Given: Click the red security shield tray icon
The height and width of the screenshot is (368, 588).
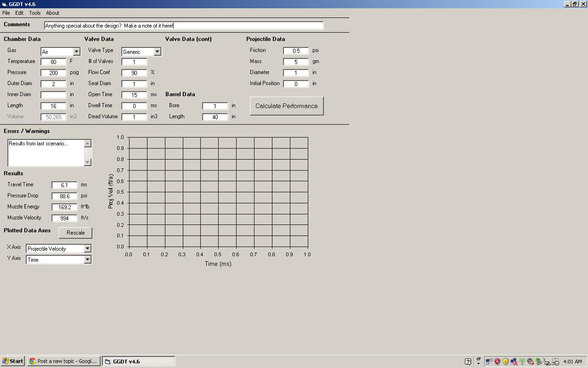Looking at the screenshot, I should coord(498,362).
